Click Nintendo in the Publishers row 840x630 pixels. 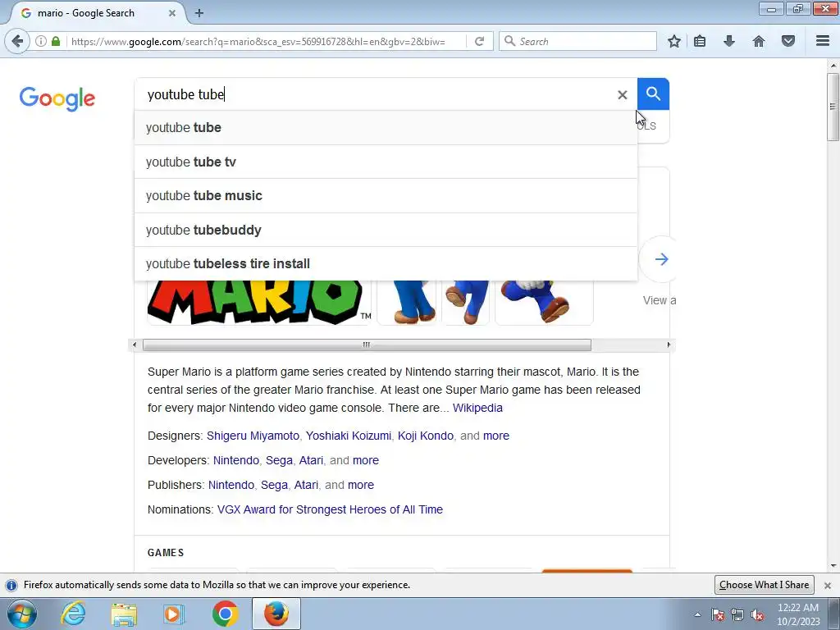[x=231, y=485]
